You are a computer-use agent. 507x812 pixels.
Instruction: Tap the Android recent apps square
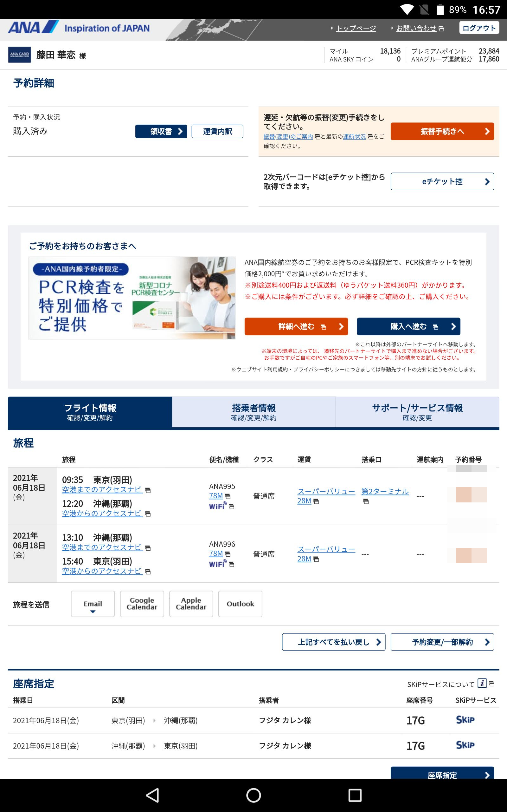(355, 795)
